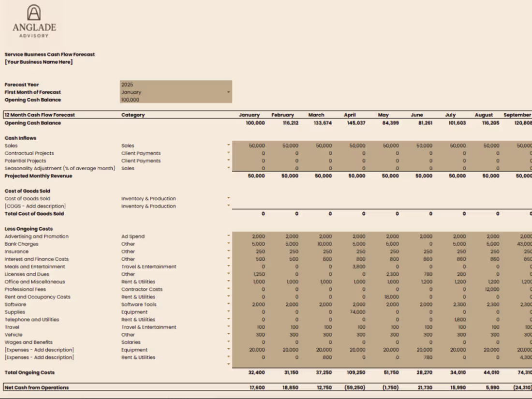
Task: Click February Opening Cash Balance 116,212
Action: pos(291,123)
